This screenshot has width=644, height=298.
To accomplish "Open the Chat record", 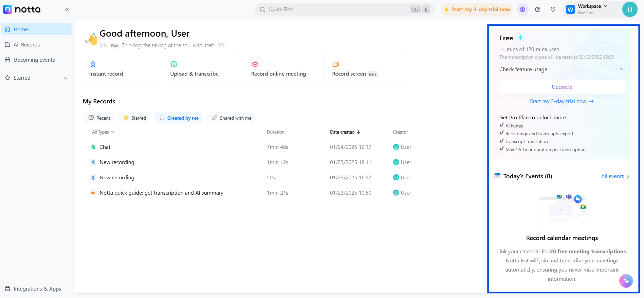I will click(x=105, y=147).
